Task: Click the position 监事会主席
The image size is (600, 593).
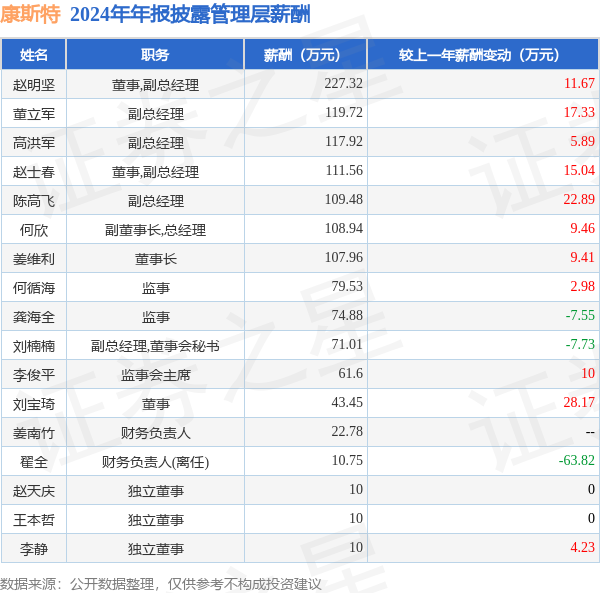Action: (x=155, y=375)
